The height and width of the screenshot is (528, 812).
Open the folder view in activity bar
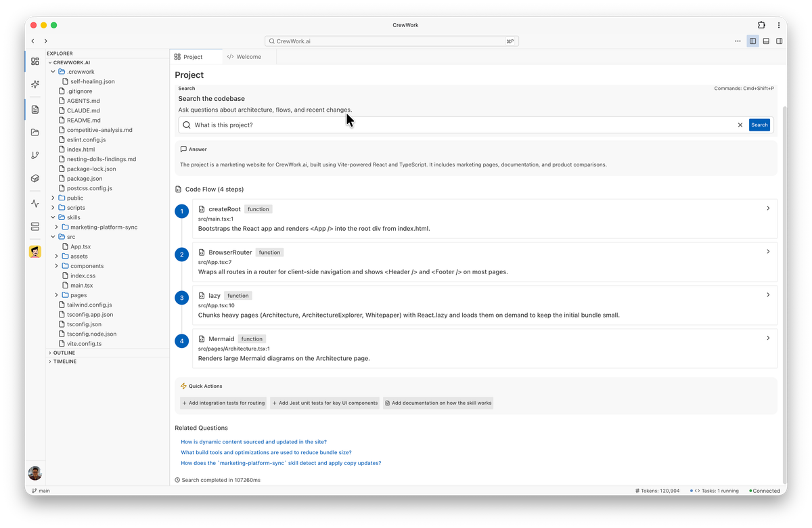35,133
